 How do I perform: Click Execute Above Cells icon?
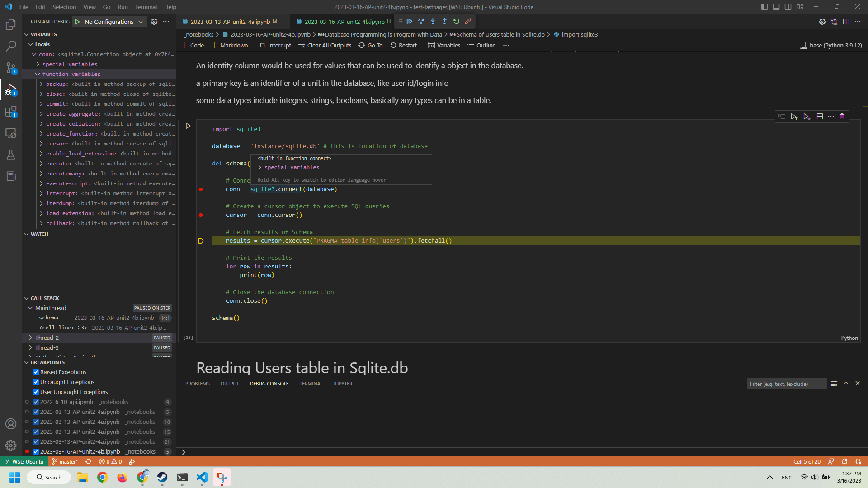tap(794, 117)
